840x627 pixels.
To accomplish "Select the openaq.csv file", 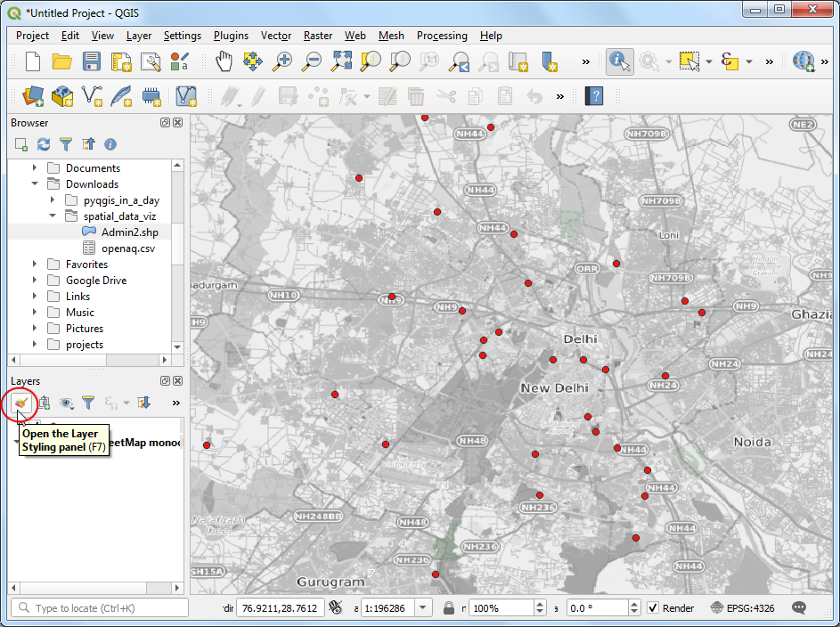I will (127, 248).
